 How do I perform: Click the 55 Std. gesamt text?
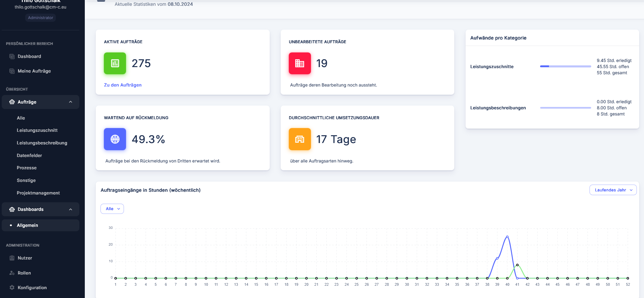(612, 73)
